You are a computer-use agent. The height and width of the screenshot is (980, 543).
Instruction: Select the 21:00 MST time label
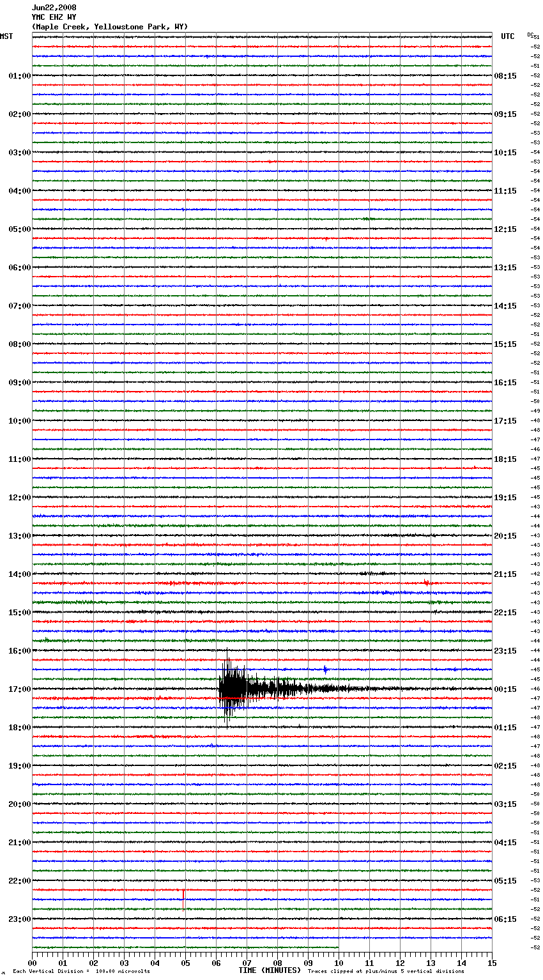pos(20,843)
